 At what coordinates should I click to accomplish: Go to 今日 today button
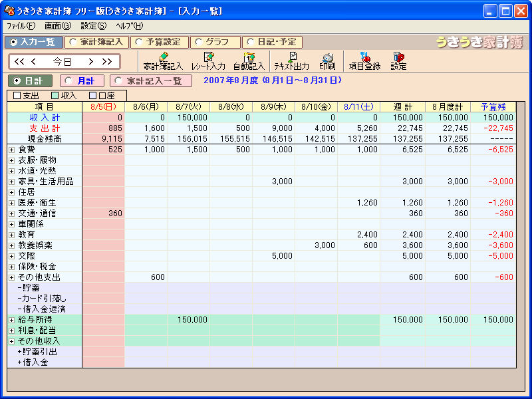62,61
